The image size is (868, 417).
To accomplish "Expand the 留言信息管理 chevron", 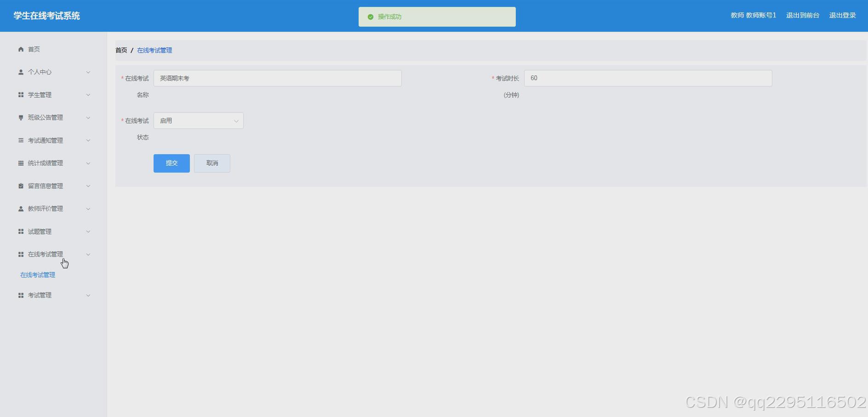I will pyautogui.click(x=88, y=186).
